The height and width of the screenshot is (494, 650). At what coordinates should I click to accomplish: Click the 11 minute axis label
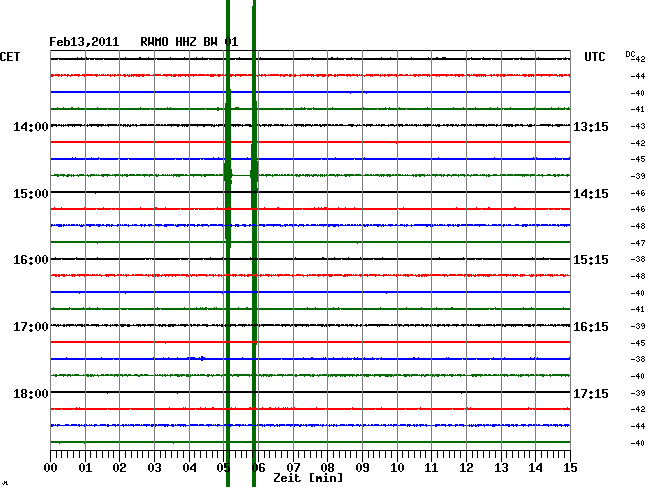tap(431, 468)
